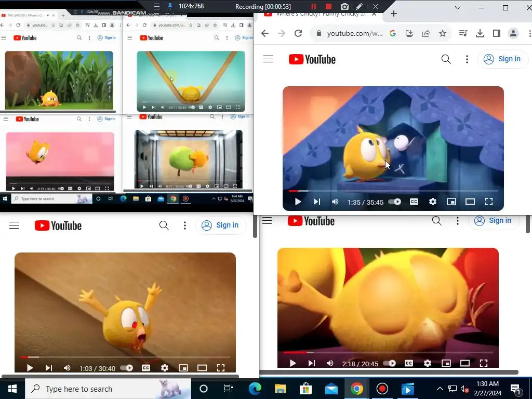Toggle the Chrome side panel in the top-right window
Viewport: 532px width, 399px height.
coord(496,33)
